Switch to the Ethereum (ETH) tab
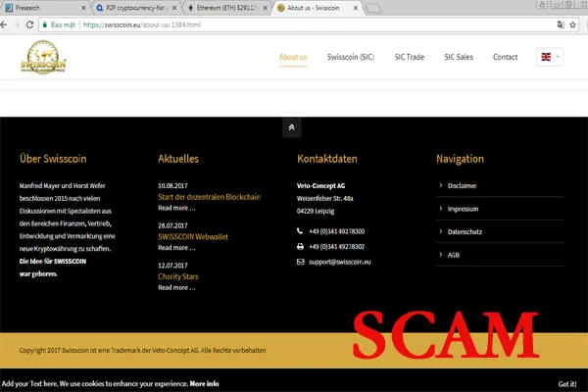Image resolution: width=588 pixels, height=392 pixels. [x=226, y=8]
